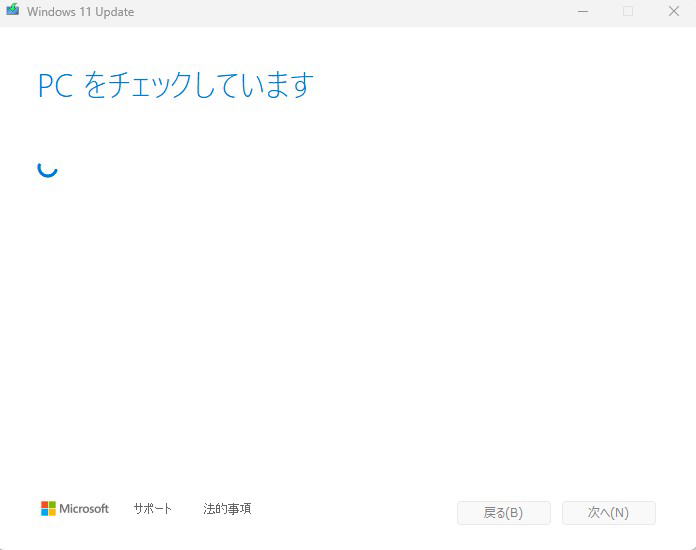Click the yellow square of Microsoft logo

pos(52,512)
